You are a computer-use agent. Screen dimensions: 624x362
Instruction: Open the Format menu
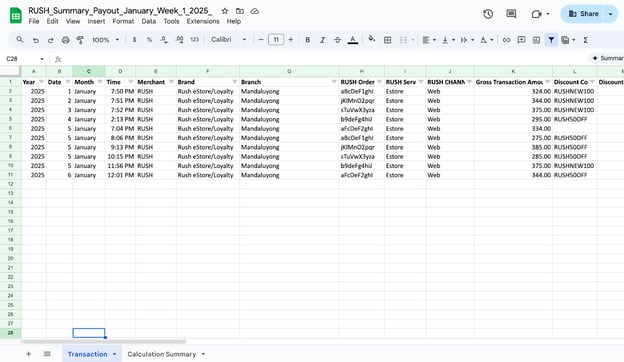[x=123, y=21]
